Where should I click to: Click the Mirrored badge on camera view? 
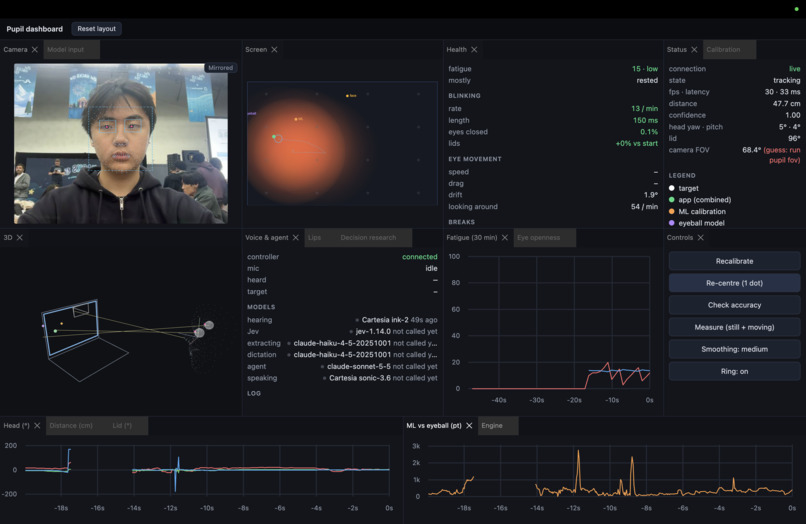click(221, 68)
